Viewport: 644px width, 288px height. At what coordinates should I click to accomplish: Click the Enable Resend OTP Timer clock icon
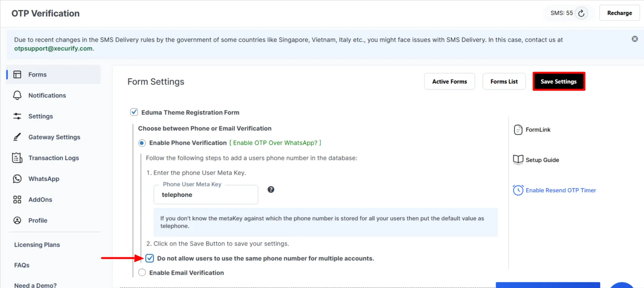518,190
